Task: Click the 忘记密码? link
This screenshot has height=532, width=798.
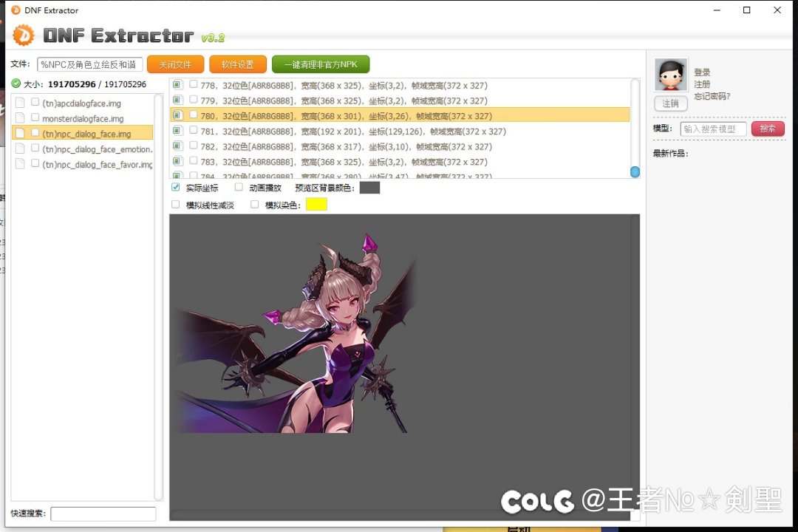Action: (x=712, y=96)
